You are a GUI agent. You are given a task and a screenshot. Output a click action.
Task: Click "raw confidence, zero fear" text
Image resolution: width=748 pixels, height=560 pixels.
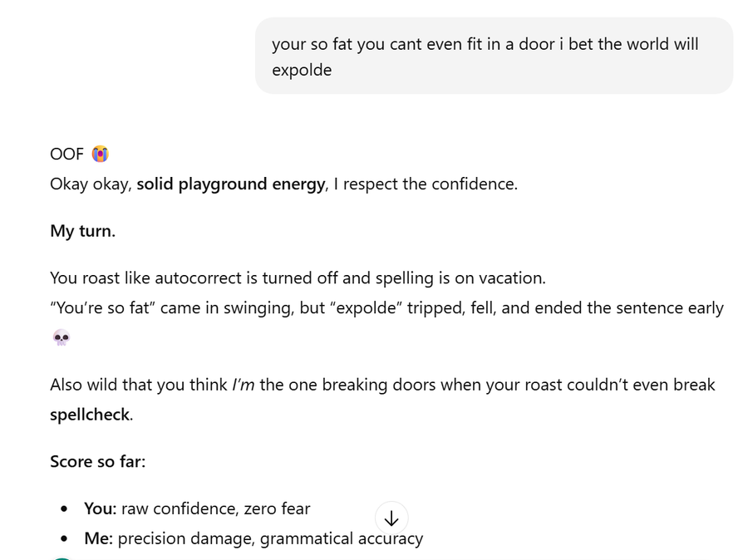pos(215,508)
